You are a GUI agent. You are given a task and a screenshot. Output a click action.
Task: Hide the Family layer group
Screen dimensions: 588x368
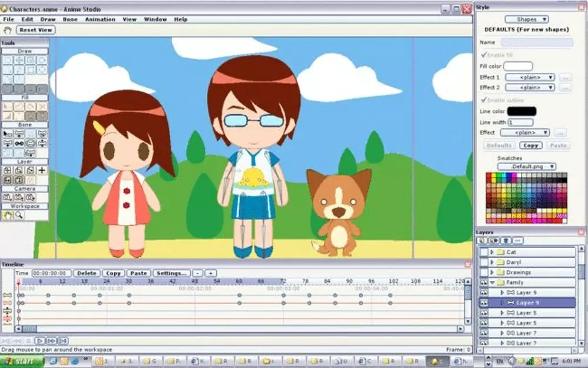coord(484,283)
